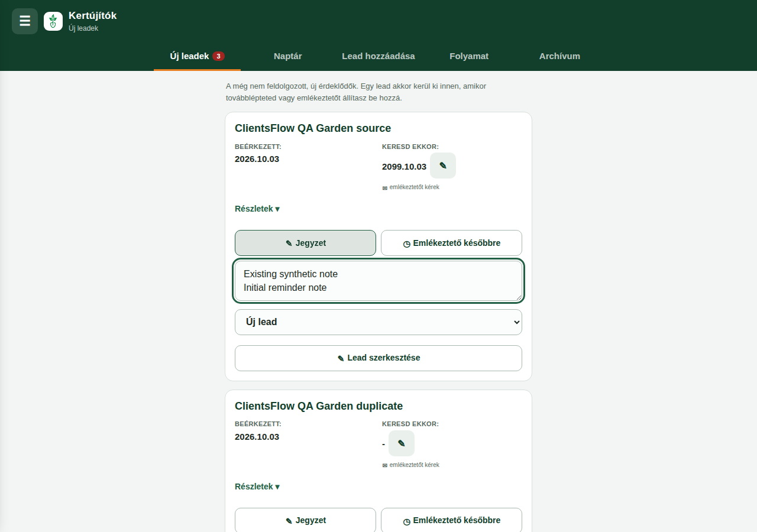
Task: Click the 2099.10.03 callback date value
Action: [x=404, y=167]
